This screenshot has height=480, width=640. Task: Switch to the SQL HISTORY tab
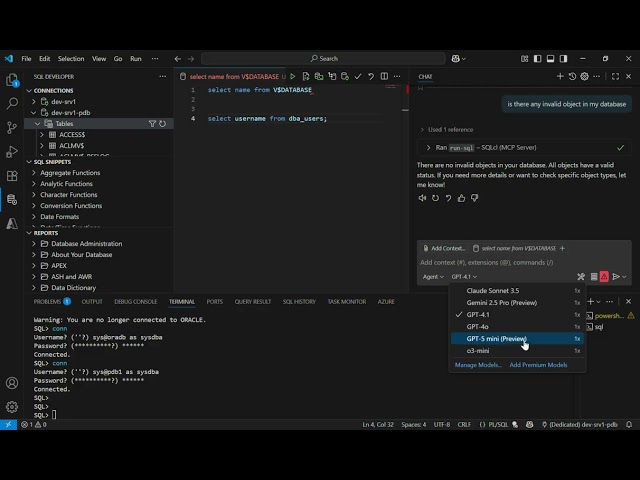[299, 302]
